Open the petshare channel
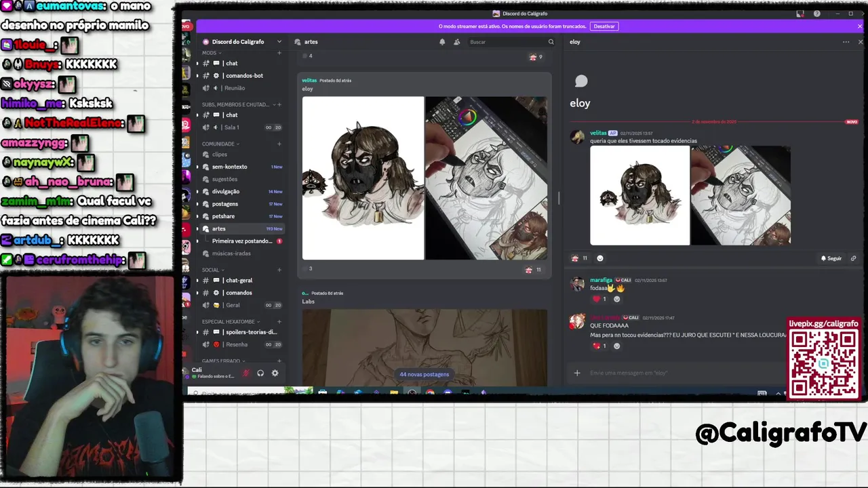 point(241,216)
